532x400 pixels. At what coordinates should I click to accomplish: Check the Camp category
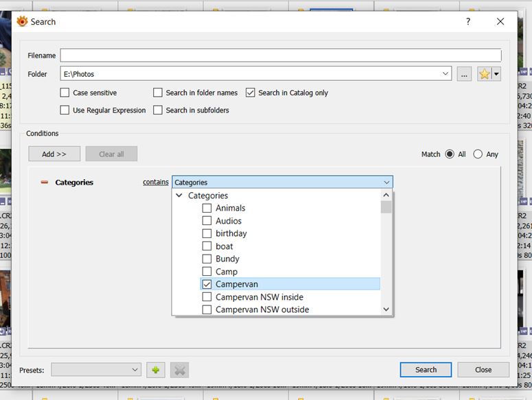[207, 272]
